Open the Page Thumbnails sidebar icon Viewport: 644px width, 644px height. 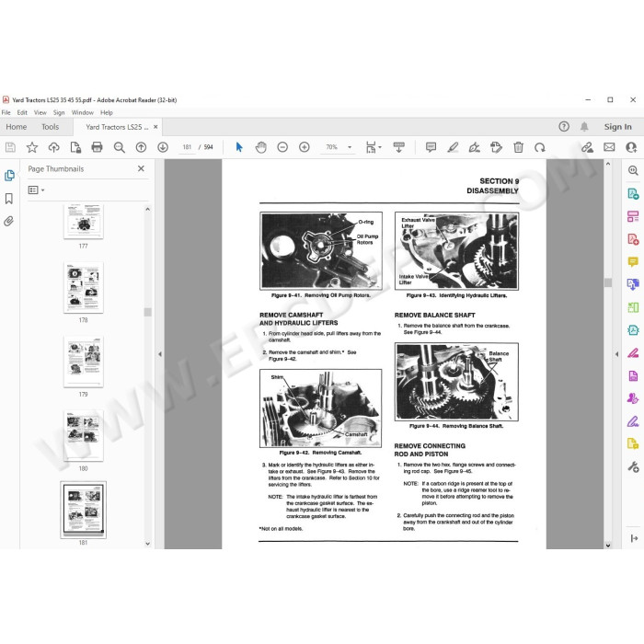tap(9, 176)
